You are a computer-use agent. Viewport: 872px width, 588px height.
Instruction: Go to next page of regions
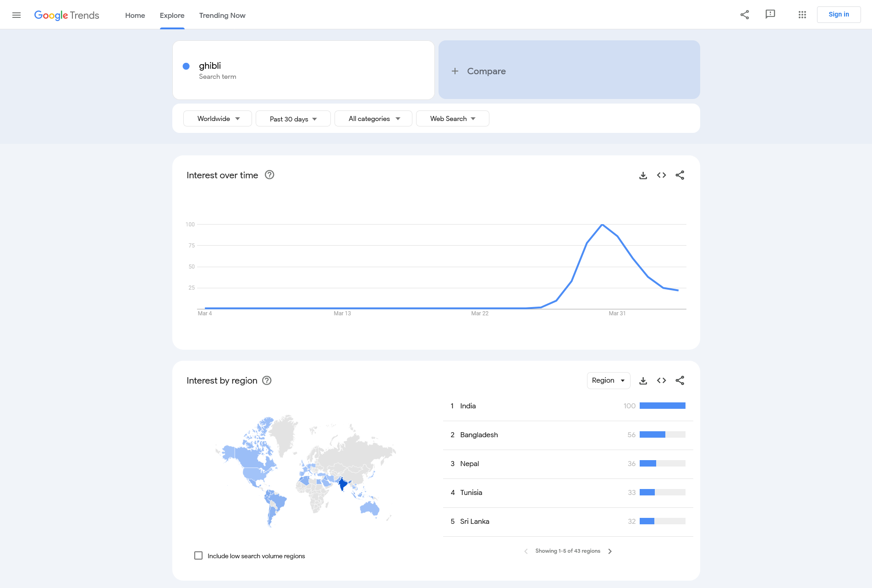click(x=610, y=551)
